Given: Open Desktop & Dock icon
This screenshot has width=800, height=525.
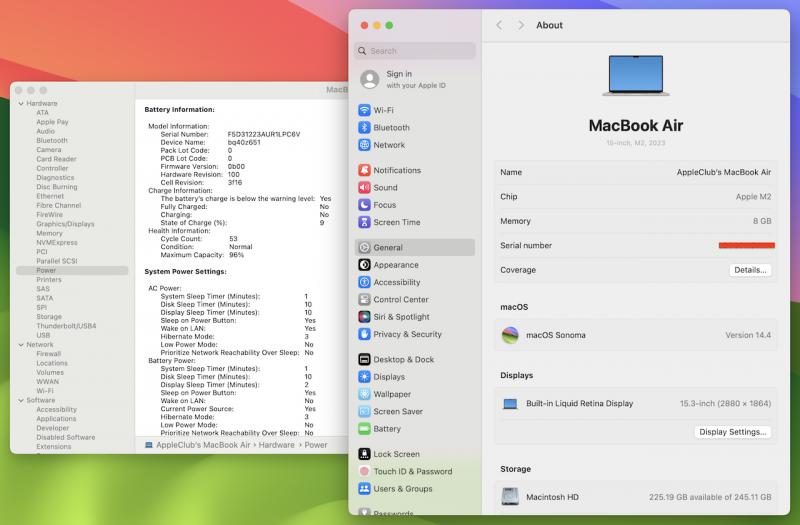Looking at the screenshot, I should point(364,359).
